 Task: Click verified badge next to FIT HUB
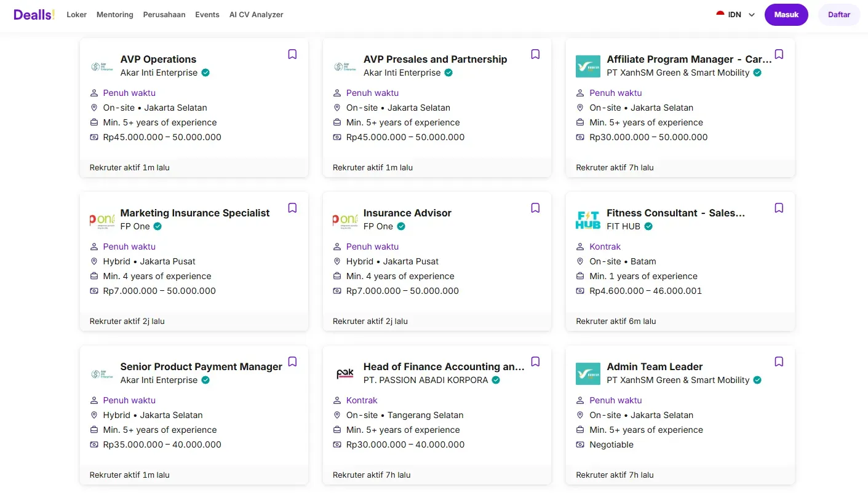tap(648, 226)
